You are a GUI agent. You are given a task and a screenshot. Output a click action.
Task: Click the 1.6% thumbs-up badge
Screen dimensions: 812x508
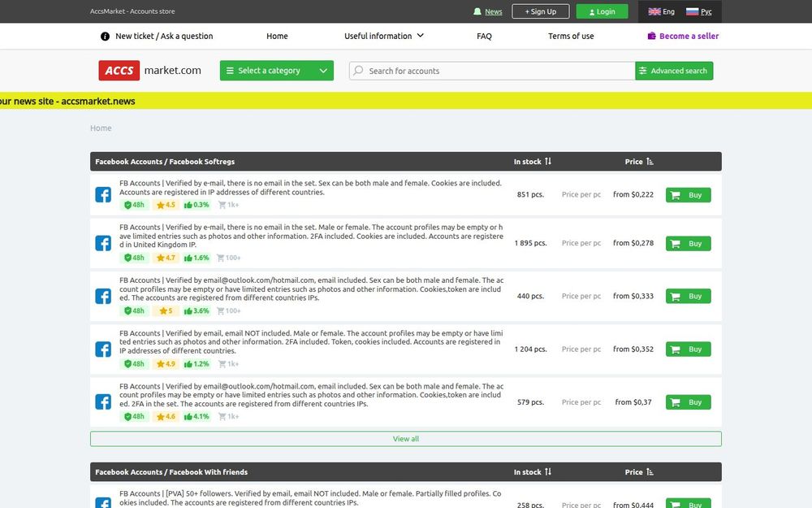(x=197, y=258)
